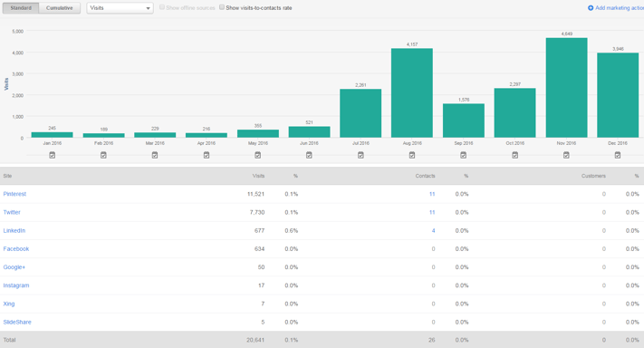
Task: Open the calendar icon below Oct 2016
Action: pos(515,155)
